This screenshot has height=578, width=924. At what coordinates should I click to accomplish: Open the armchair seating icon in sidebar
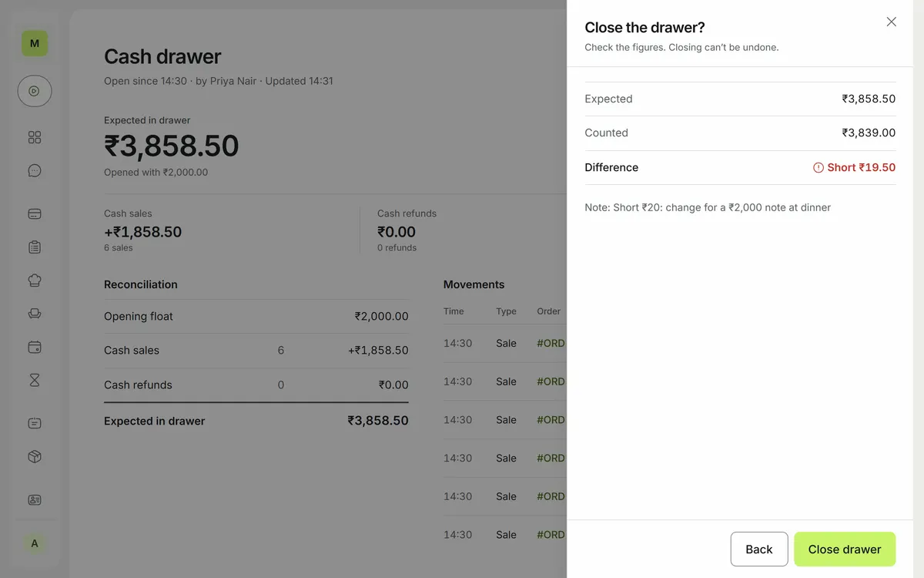[35, 314]
